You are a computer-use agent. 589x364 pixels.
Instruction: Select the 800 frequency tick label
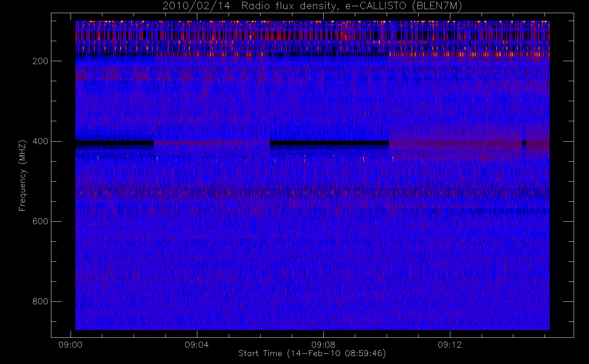pos(40,301)
